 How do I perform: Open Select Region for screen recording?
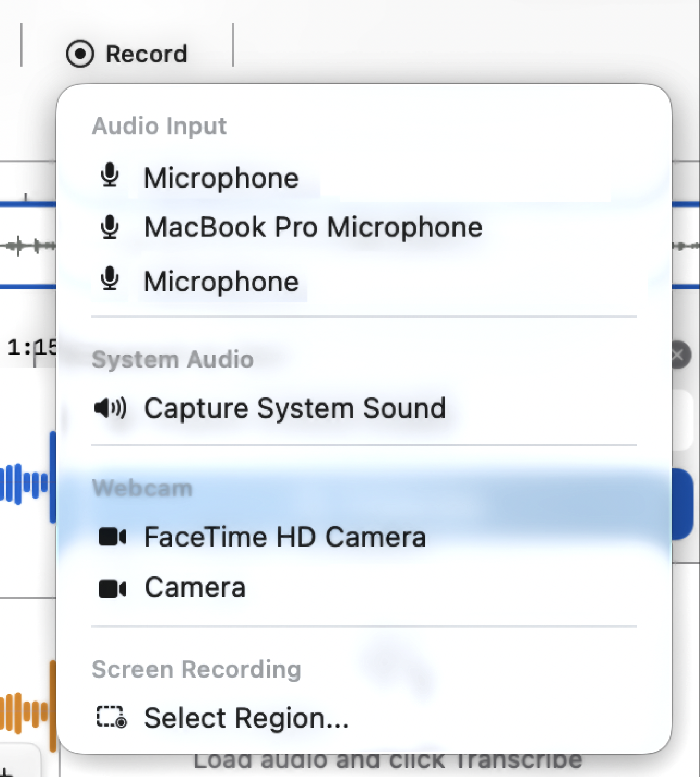click(x=247, y=718)
